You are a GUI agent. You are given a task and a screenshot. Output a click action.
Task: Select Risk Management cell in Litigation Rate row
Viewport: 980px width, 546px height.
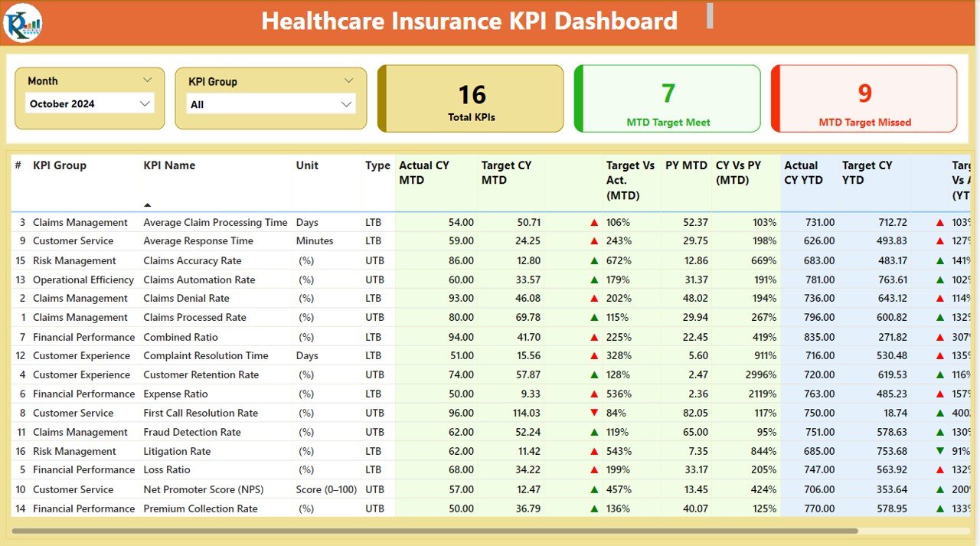point(75,452)
